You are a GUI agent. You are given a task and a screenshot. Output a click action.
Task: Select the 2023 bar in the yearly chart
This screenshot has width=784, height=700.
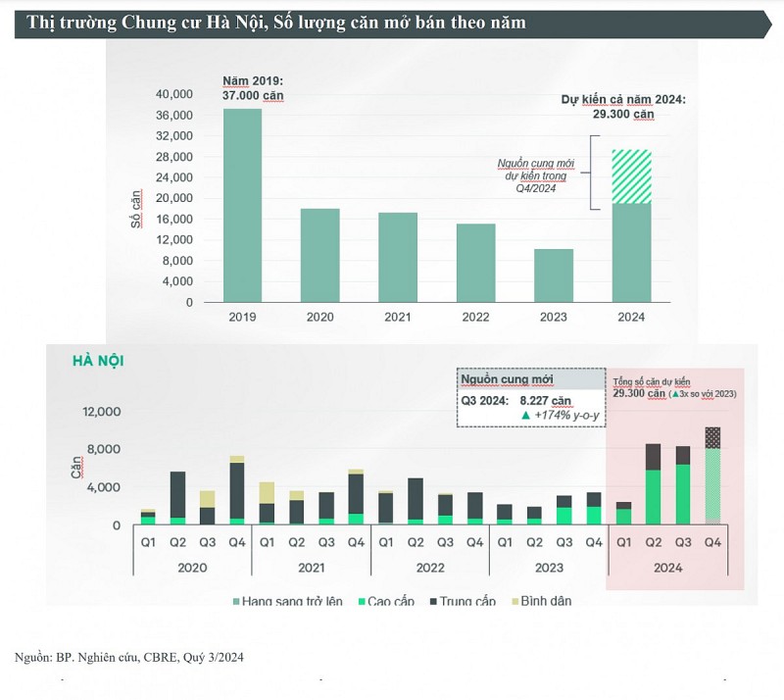pos(554,275)
